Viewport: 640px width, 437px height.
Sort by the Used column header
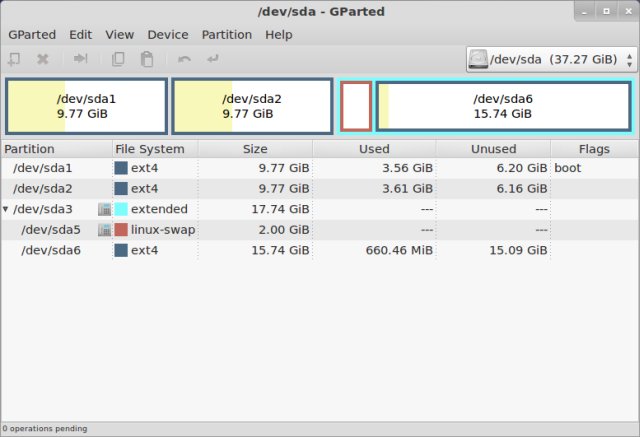pos(374,149)
